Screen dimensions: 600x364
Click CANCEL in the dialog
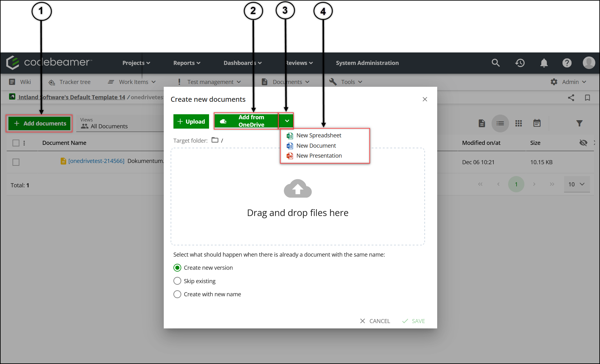click(x=375, y=321)
